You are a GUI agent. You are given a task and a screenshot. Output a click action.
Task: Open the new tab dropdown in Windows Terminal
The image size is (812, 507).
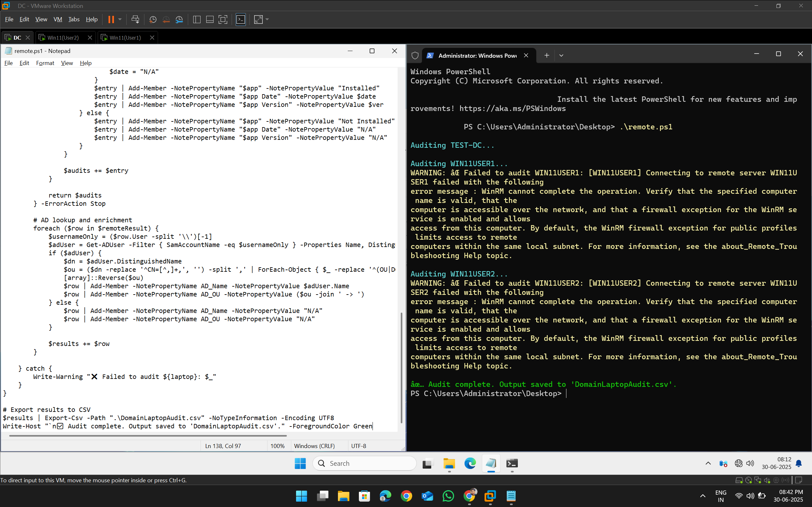coord(561,55)
